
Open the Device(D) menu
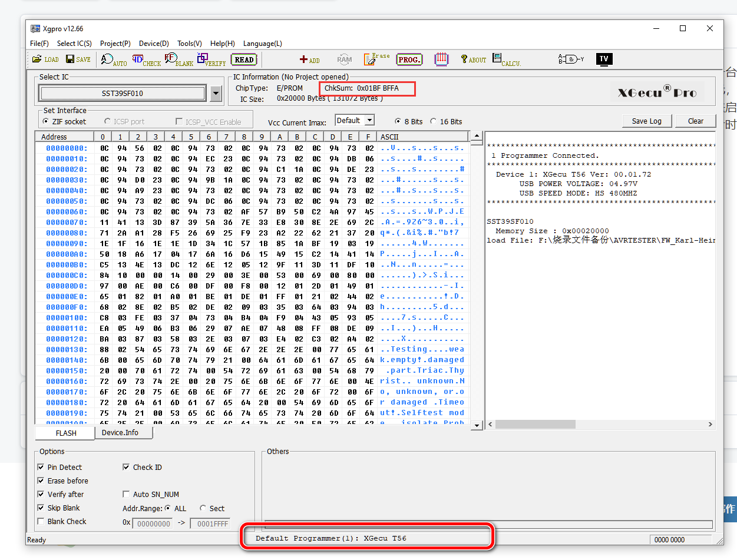[x=154, y=44]
